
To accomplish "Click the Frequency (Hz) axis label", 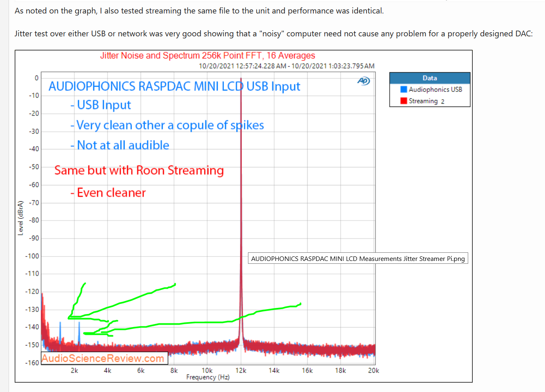I will point(208,377).
